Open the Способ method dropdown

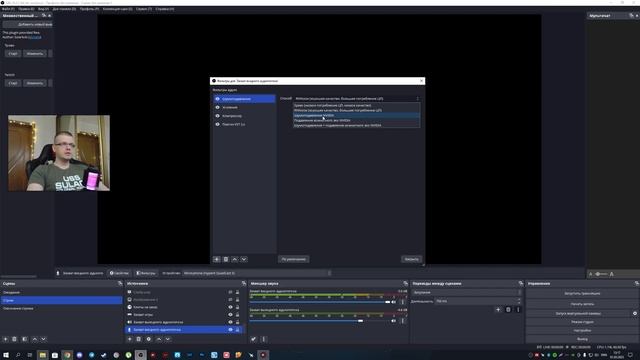357,98
